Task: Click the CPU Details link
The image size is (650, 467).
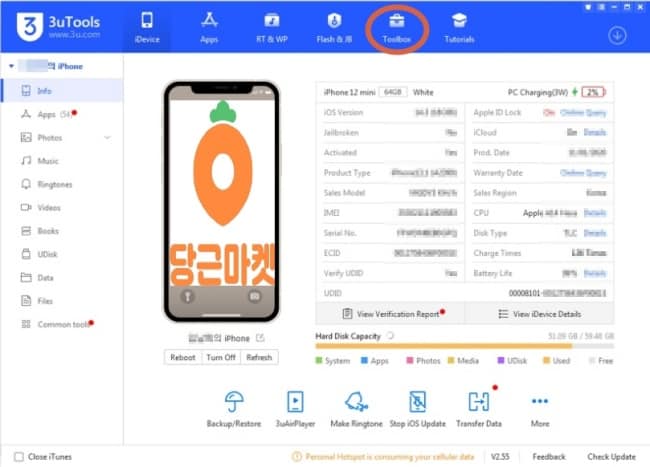Action: click(595, 213)
